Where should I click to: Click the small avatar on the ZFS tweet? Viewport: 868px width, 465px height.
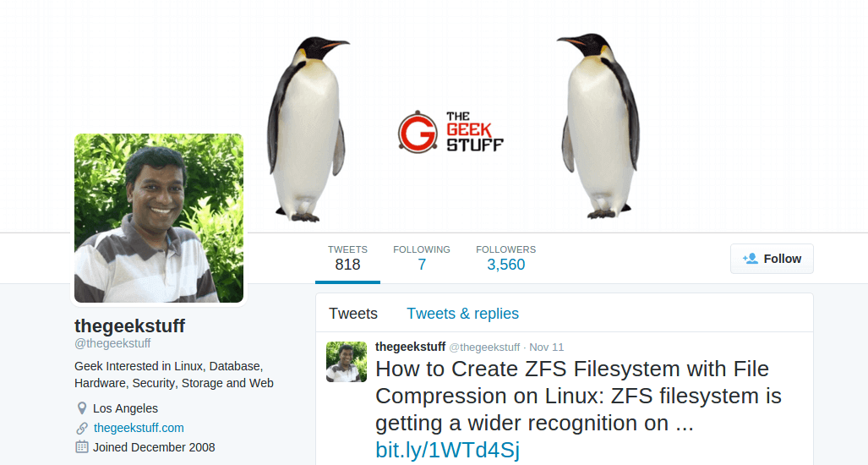point(347,362)
